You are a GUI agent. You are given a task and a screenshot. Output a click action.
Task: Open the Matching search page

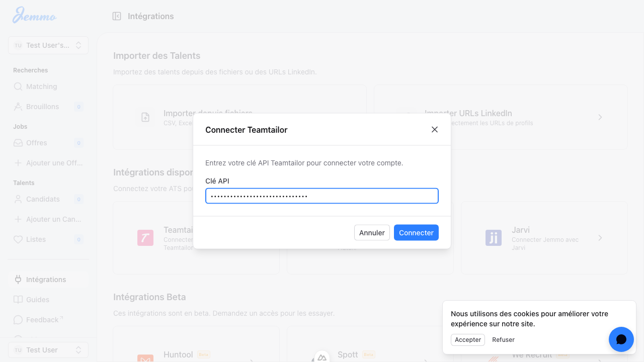tap(41, 86)
